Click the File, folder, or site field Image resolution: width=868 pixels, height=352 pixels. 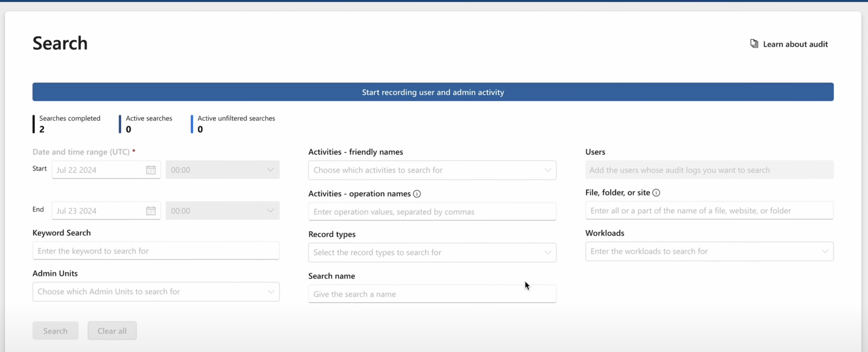[709, 211]
